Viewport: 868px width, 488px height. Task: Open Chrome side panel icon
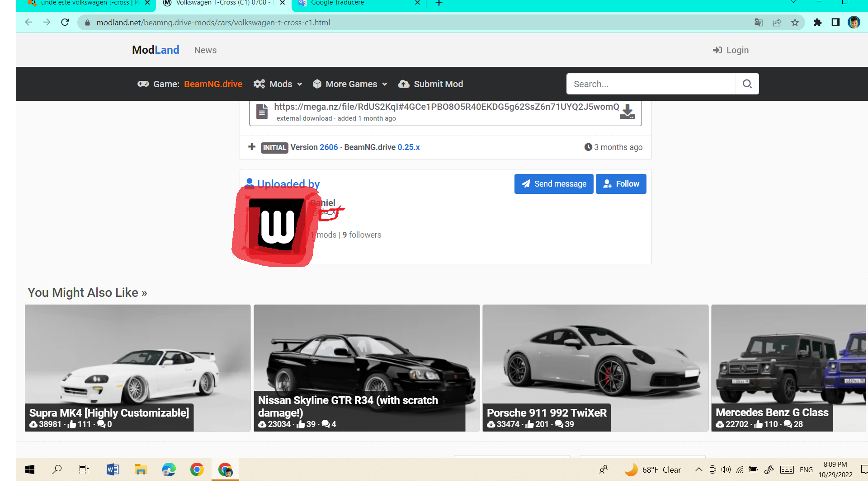tap(835, 23)
